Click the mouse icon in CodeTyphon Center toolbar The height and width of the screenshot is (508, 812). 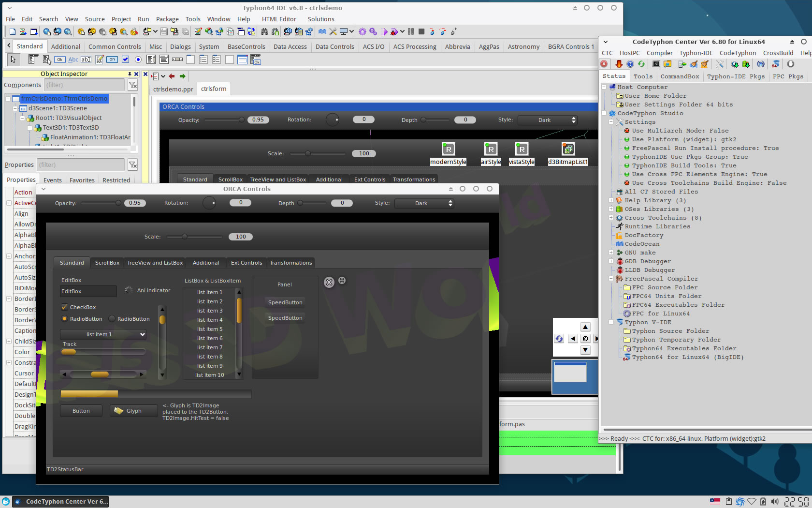791,64
